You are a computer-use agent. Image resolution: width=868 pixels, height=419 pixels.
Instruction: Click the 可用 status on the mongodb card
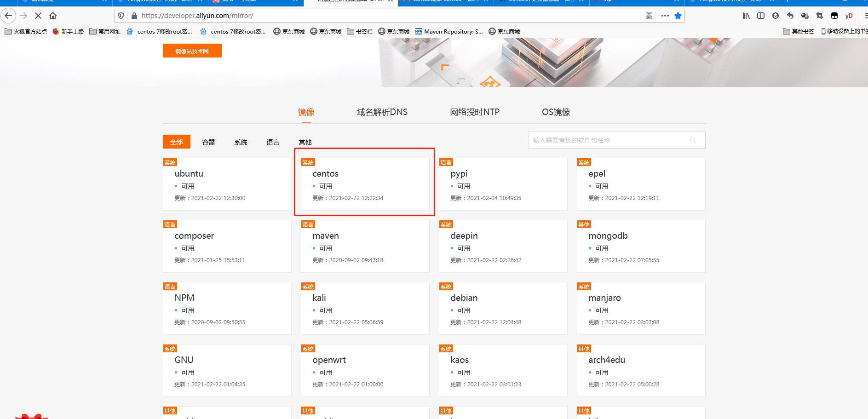tap(602, 248)
